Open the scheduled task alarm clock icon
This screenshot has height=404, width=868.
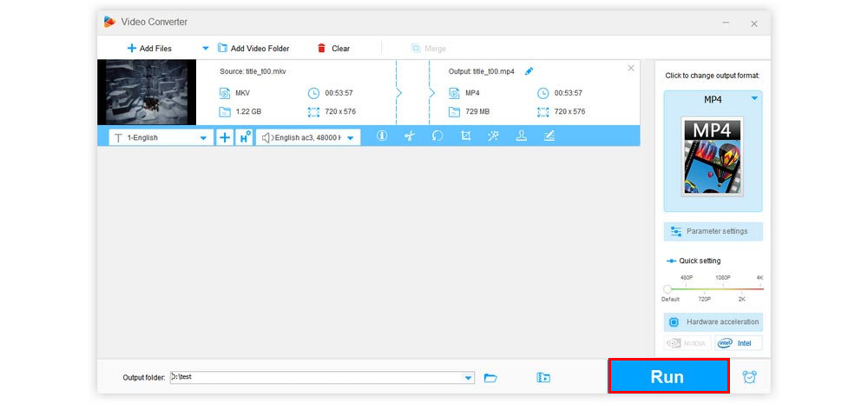[x=750, y=377]
